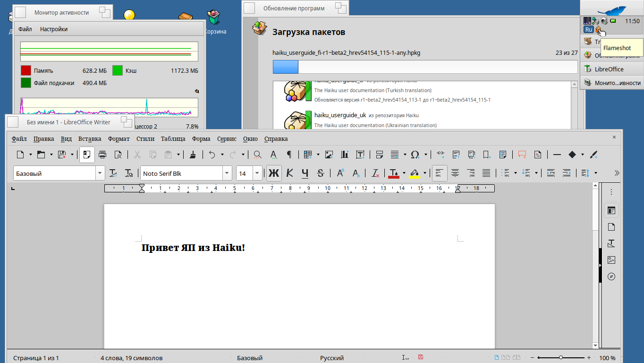Click the Open folder icon in Writer
This screenshot has width=644, height=363.
pyautogui.click(x=41, y=155)
